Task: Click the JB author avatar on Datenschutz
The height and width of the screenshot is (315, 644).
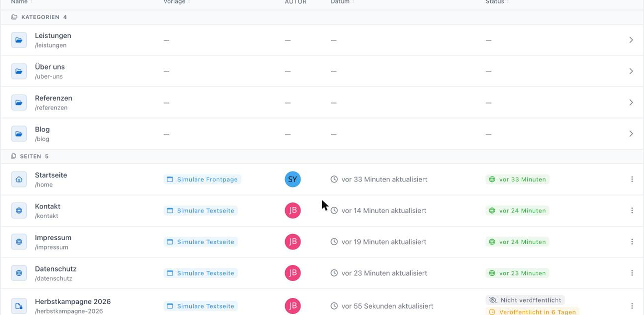Action: (293, 273)
